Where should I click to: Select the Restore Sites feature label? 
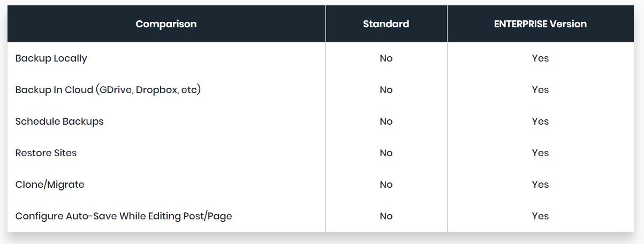pyautogui.click(x=46, y=153)
